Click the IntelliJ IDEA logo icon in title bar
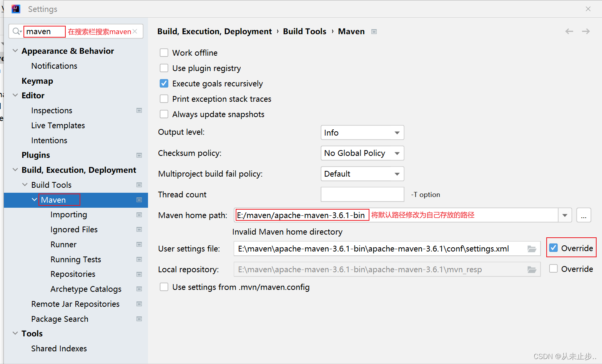602x364 pixels. click(x=16, y=9)
